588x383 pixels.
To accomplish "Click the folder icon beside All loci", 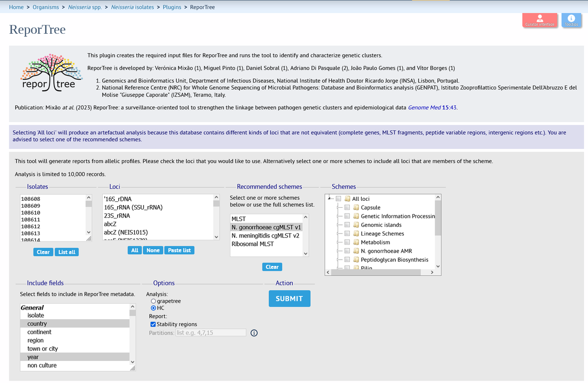I will pos(347,199).
